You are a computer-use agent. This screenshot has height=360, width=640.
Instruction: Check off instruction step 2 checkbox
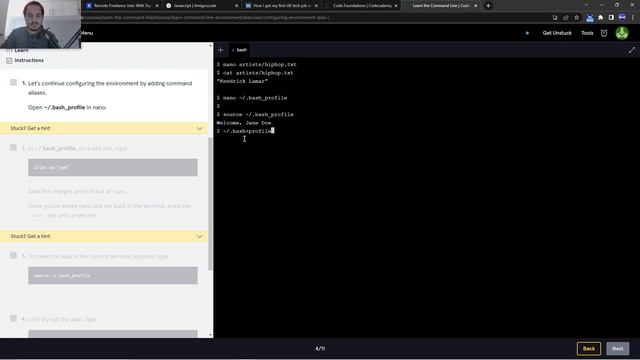pos(13,147)
